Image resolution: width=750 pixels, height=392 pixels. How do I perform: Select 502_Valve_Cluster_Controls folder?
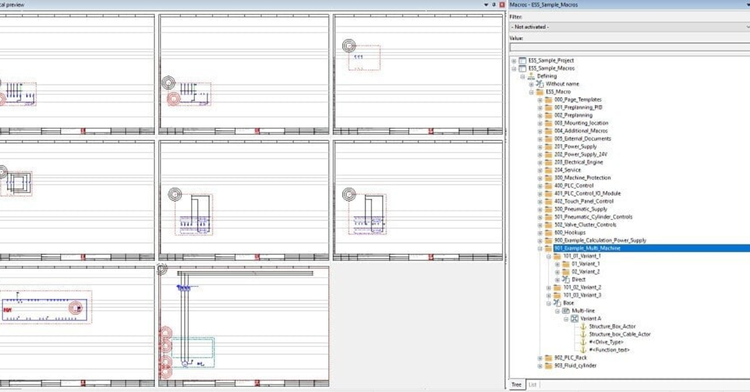pyautogui.click(x=585, y=225)
